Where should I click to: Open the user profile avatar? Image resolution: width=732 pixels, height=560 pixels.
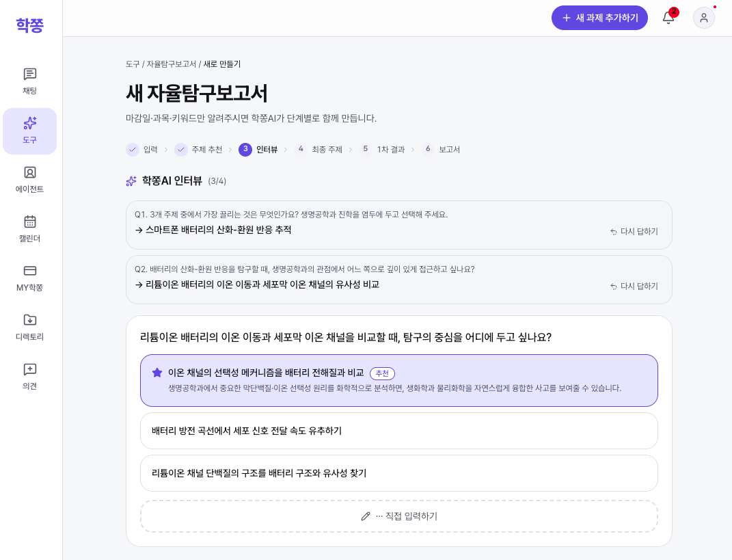click(703, 18)
